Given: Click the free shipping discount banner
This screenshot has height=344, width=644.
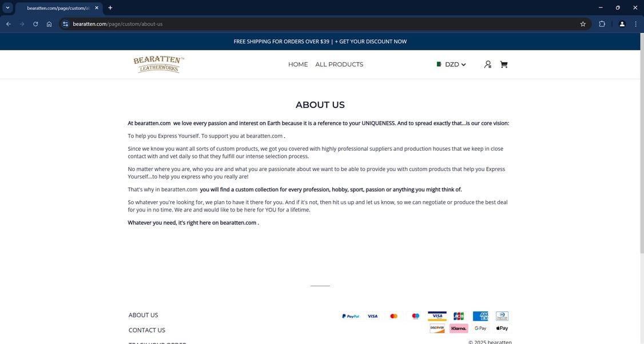Looking at the screenshot, I should pyautogui.click(x=320, y=42).
